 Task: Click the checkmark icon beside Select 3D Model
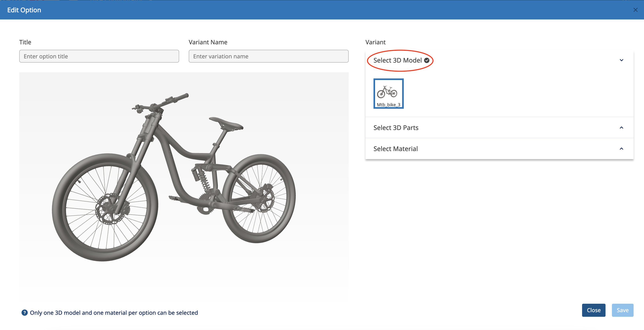(427, 60)
